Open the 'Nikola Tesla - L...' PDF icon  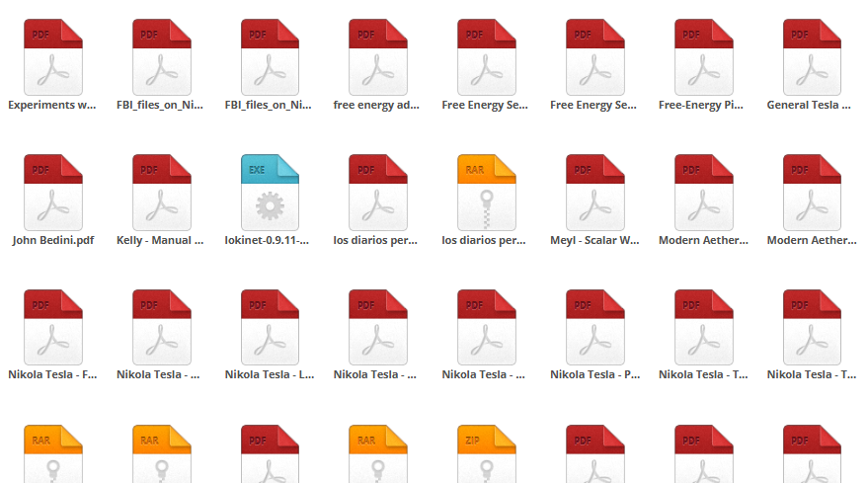[269, 327]
